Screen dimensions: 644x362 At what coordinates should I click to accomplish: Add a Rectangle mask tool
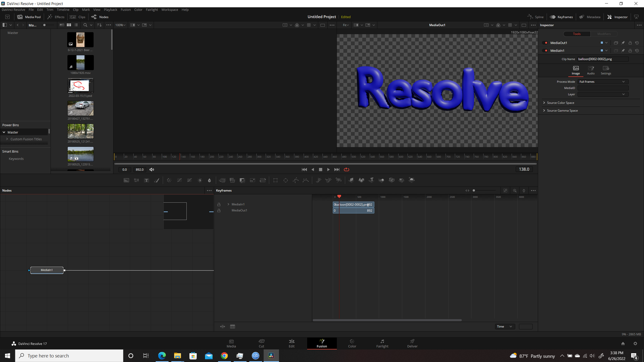(x=275, y=180)
